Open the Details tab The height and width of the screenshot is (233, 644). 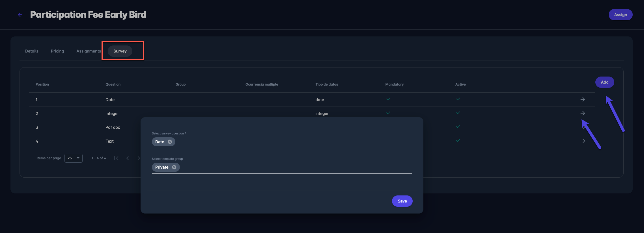(32, 51)
